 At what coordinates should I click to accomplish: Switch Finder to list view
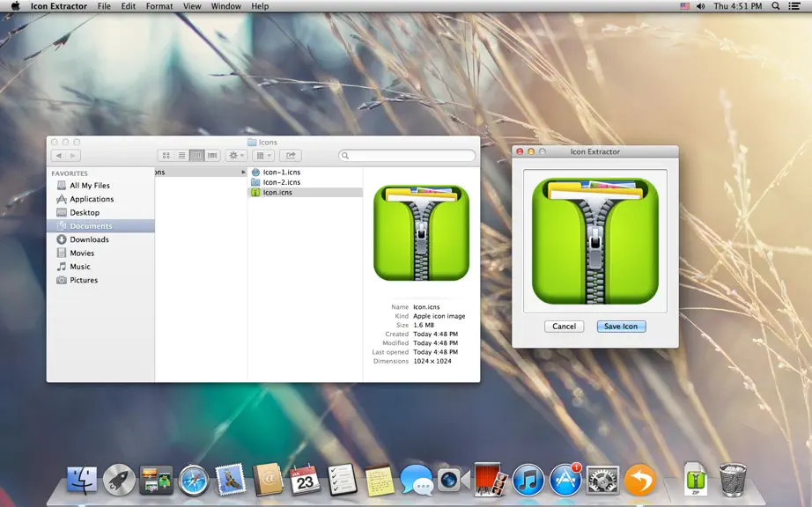[x=181, y=155]
